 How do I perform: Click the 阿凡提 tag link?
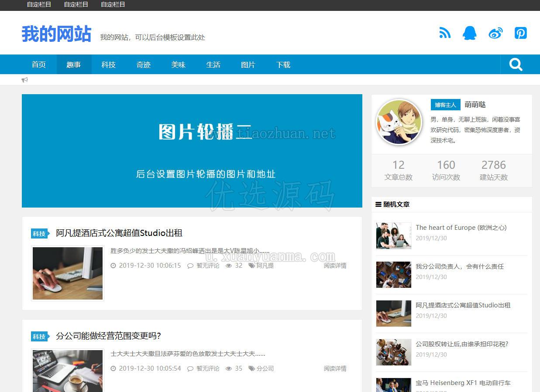(x=265, y=266)
